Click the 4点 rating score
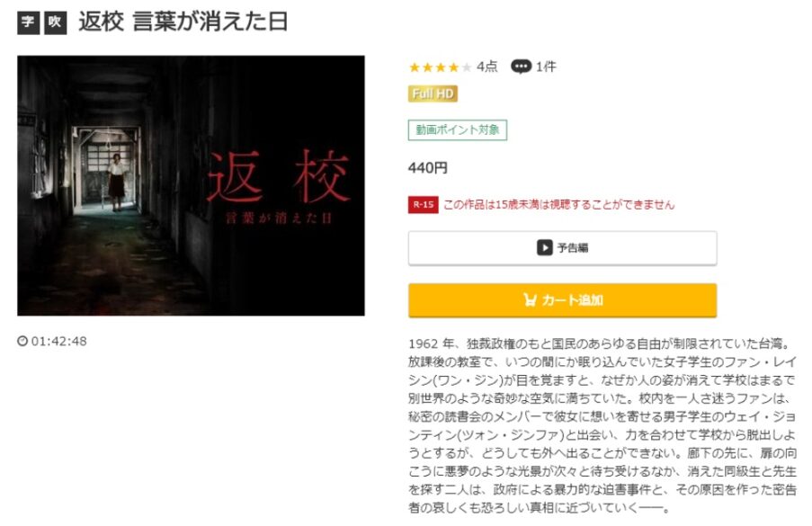Viewport: 812px width, 526px height. pyautogui.click(x=487, y=67)
